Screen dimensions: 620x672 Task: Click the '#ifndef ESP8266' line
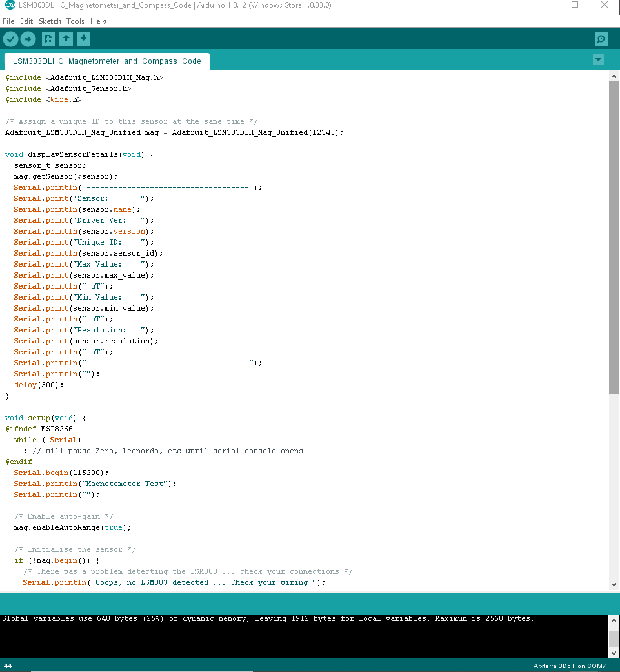[39, 429]
